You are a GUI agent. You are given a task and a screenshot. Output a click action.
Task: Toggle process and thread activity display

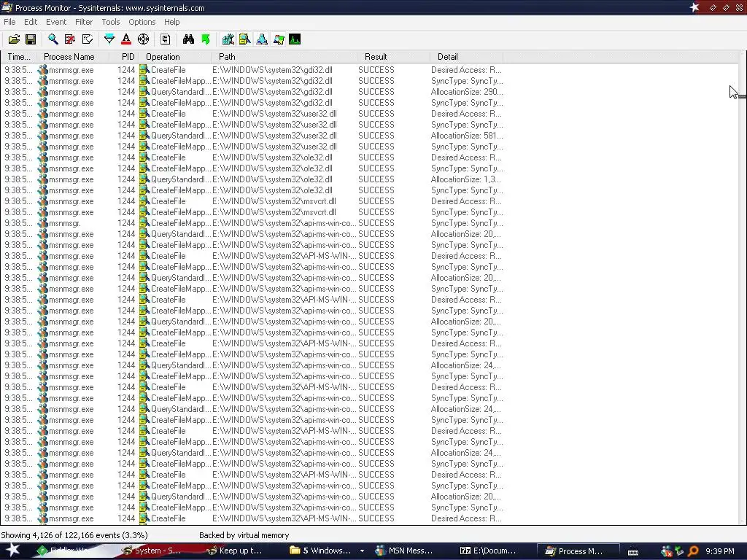[279, 39]
